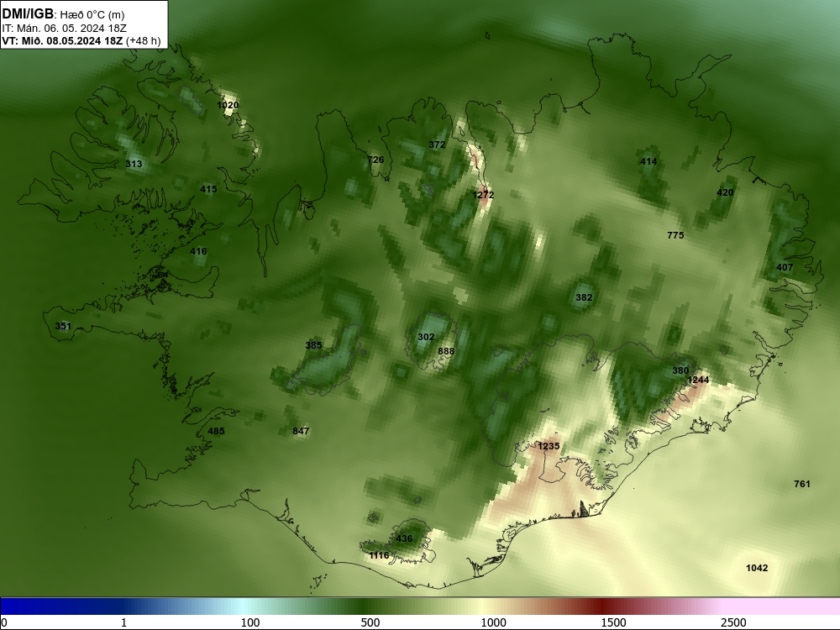
Task: Click the 775 value label
Action: point(675,235)
